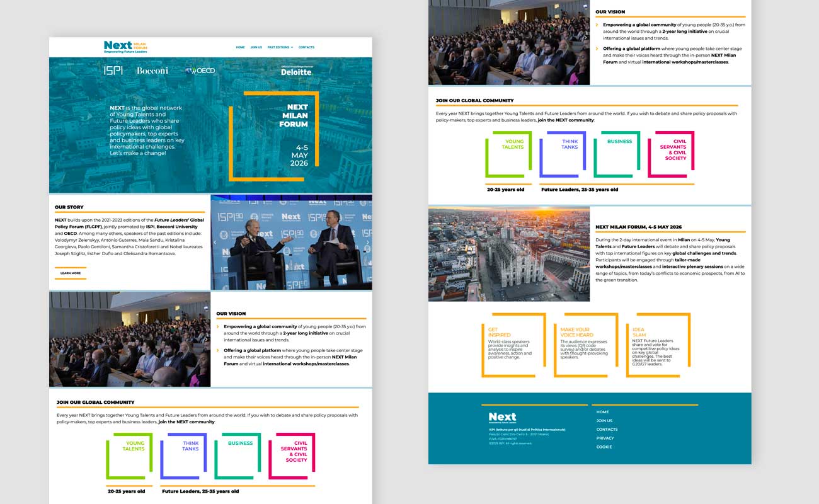
Task: Expand the Past Editions dropdown menu
Action: [x=280, y=47]
